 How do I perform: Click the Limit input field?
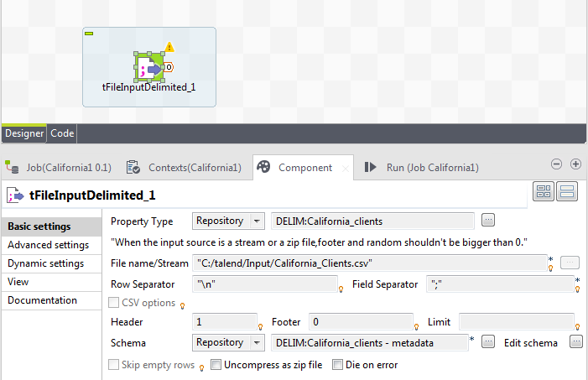tap(517, 322)
